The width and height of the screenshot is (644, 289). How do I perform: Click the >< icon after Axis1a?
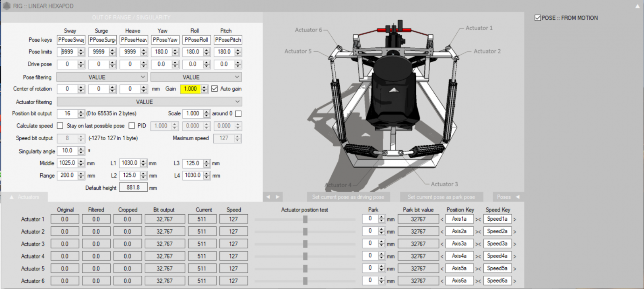pos(478,219)
